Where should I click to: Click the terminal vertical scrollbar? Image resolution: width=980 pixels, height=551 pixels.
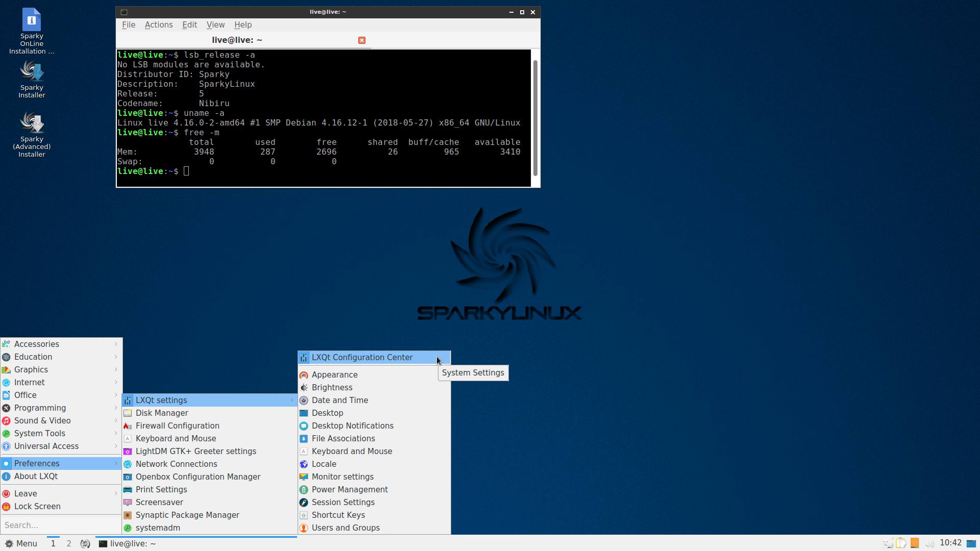point(535,118)
